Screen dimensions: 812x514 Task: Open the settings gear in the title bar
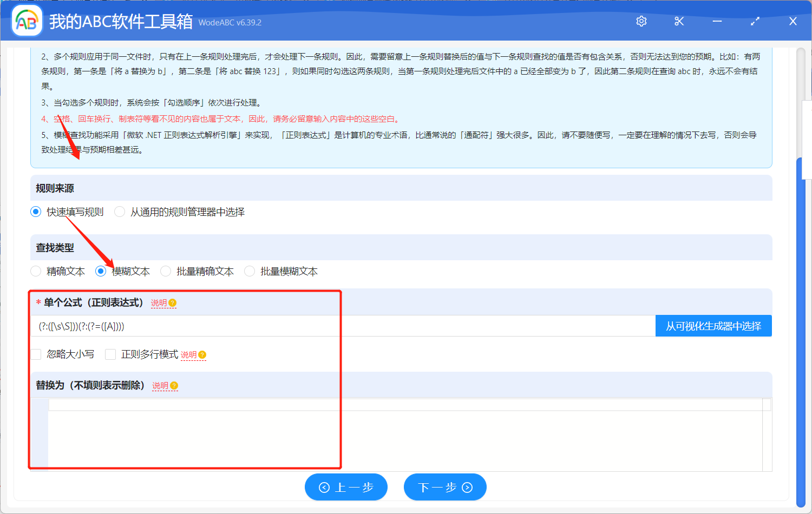pos(641,21)
